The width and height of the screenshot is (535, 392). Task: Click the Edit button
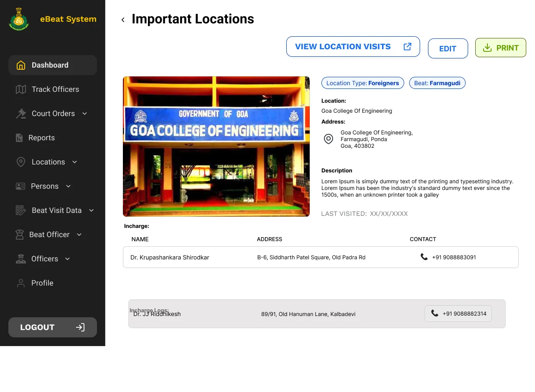[448, 48]
